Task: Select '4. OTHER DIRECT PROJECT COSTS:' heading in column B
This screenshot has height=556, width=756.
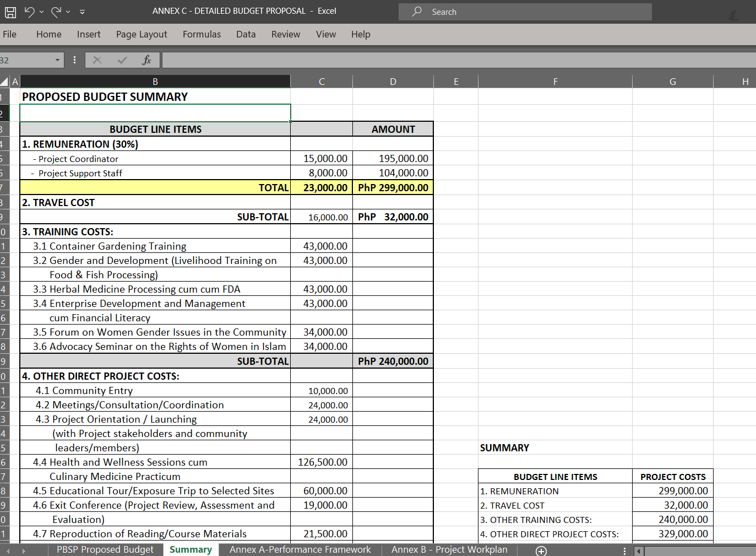Action: (x=155, y=376)
